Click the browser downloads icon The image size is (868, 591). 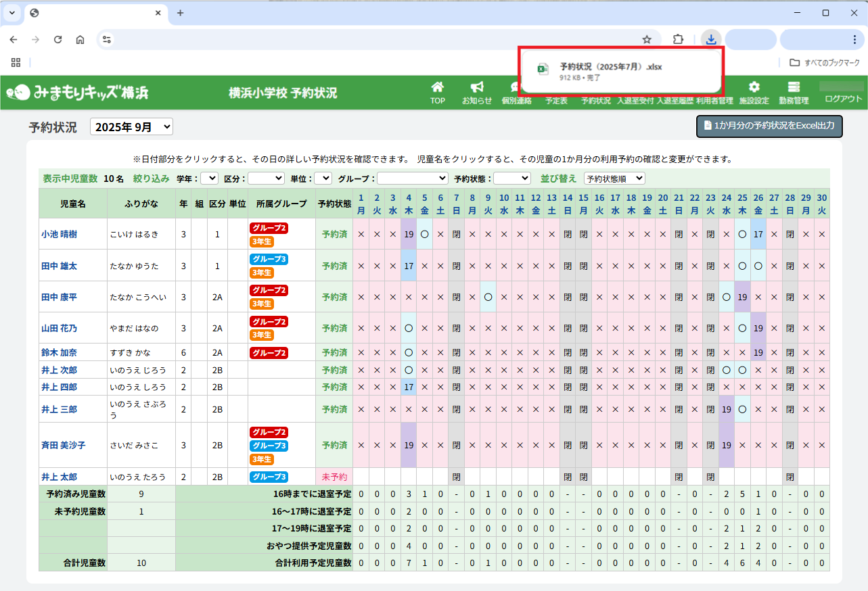pyautogui.click(x=710, y=39)
